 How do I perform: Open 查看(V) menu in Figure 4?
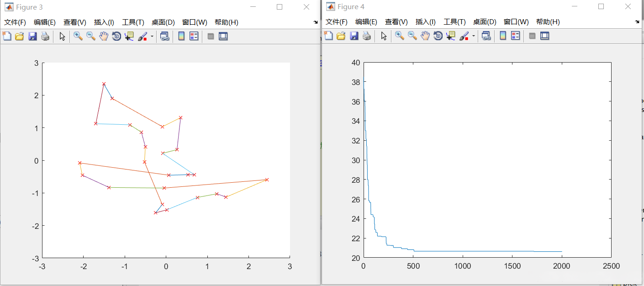point(396,21)
